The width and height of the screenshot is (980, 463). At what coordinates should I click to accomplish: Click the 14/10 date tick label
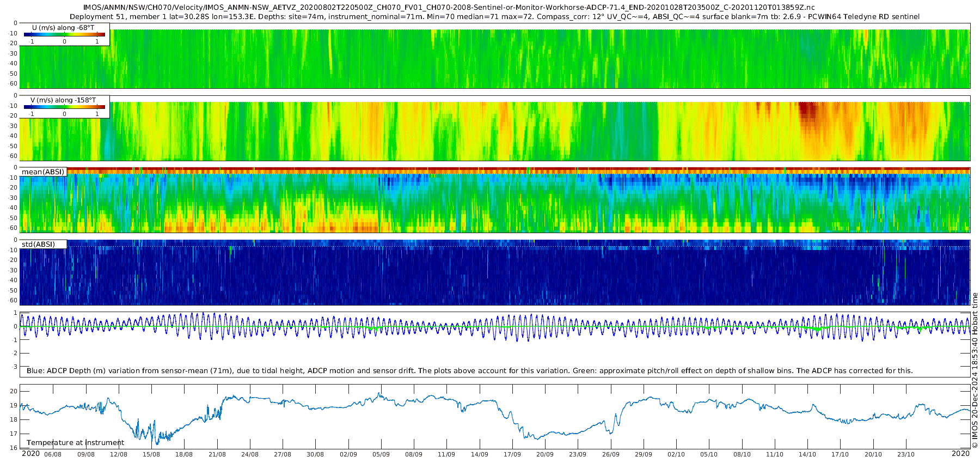point(807,454)
